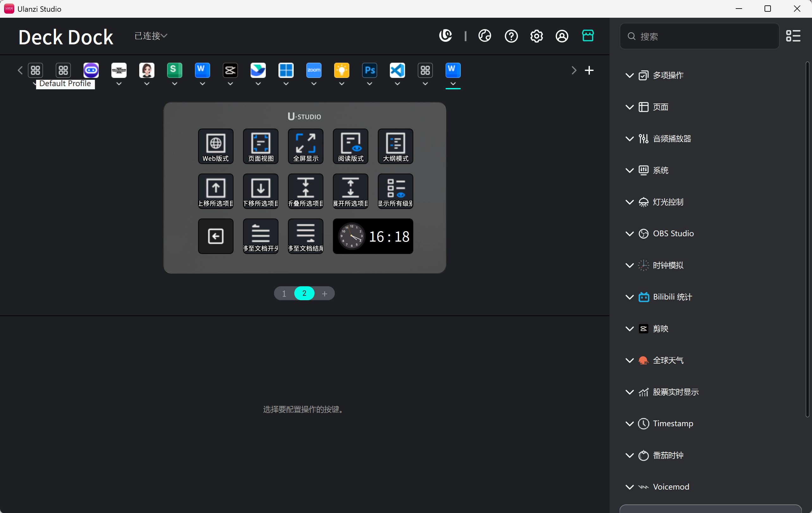
Task: Select the Photoshop profile icon
Action: [x=370, y=70]
